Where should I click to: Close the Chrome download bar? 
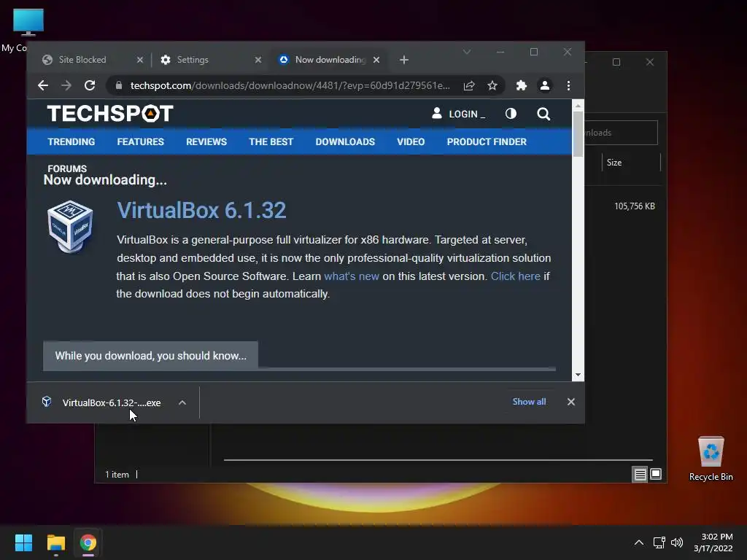570,402
